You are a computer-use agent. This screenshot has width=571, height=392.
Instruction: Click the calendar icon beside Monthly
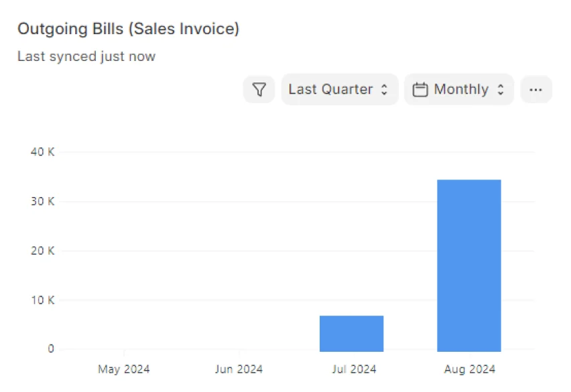point(420,90)
